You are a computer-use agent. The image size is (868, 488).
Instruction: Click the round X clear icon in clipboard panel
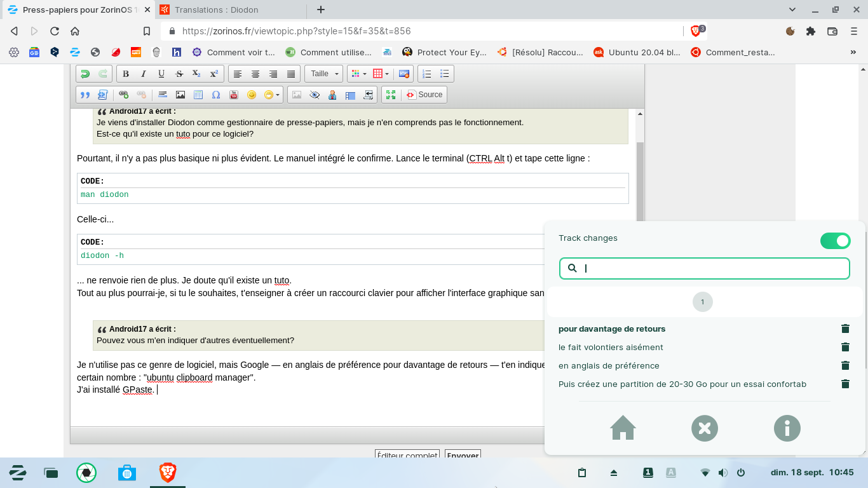coord(704,428)
